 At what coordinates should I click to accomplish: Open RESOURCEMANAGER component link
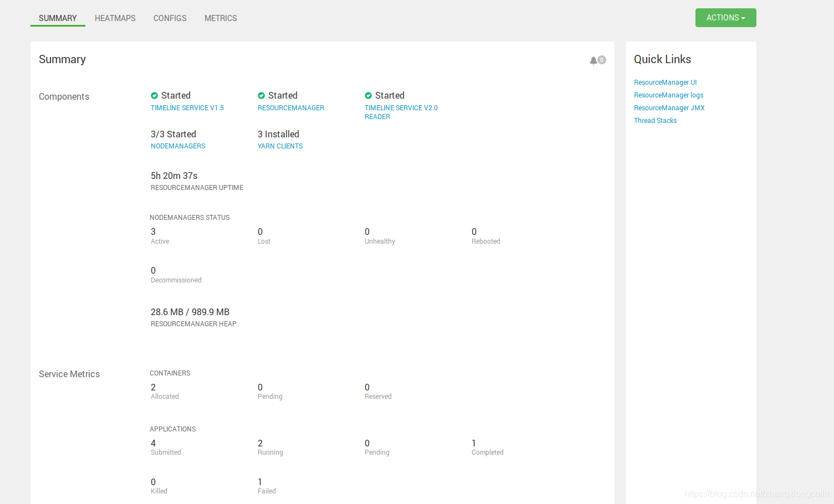tap(291, 108)
